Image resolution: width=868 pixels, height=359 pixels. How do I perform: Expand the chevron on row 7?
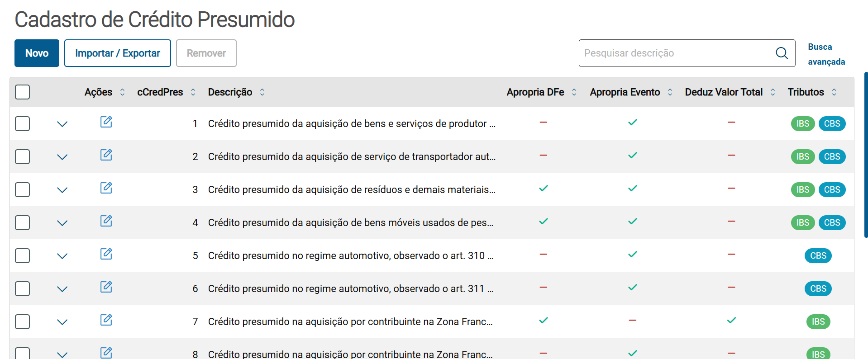coord(62,322)
